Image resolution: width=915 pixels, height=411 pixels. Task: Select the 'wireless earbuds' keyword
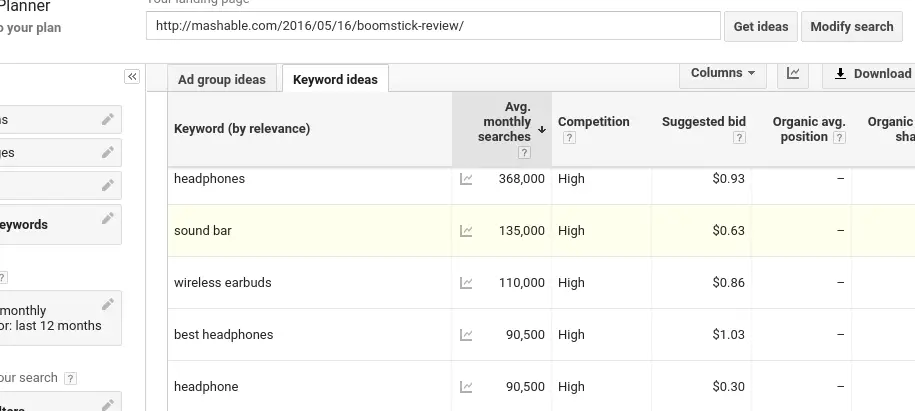coord(222,283)
